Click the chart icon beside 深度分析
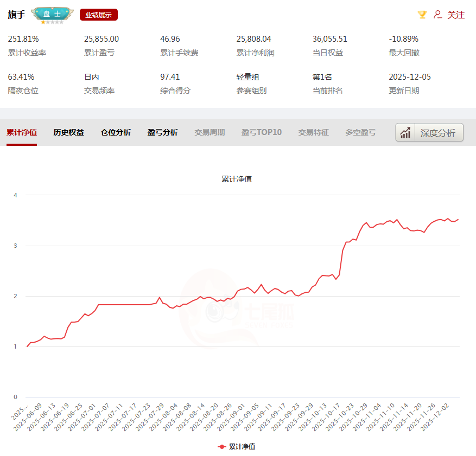Image resolution: width=476 pixels, height=456 pixels. [x=405, y=132]
